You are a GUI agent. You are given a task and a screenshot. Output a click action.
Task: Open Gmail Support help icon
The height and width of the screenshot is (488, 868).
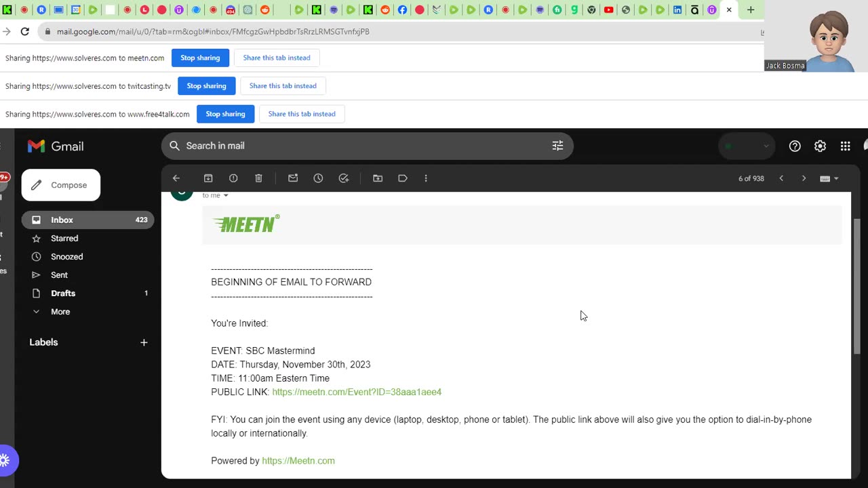click(795, 146)
